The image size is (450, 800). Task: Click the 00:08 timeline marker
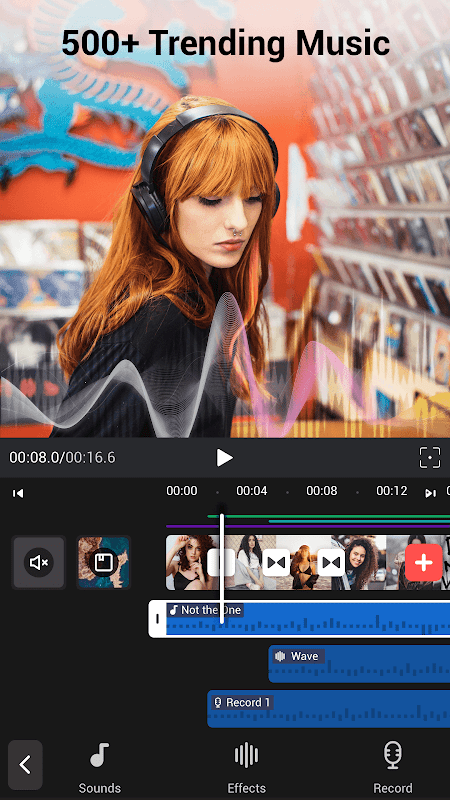(321, 491)
